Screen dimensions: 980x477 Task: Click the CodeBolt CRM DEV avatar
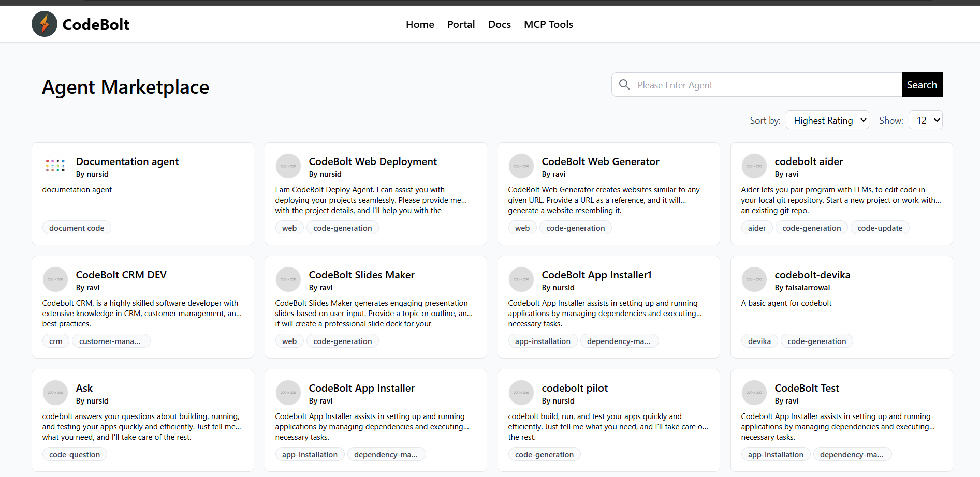(55, 279)
